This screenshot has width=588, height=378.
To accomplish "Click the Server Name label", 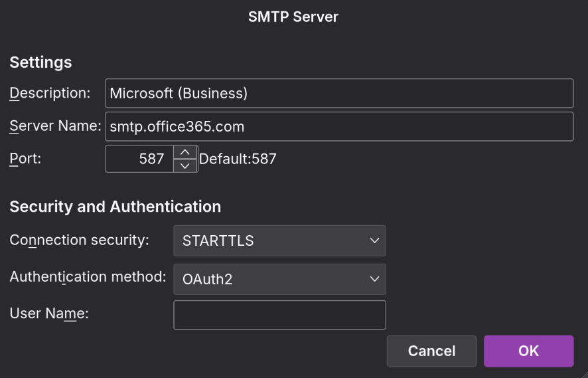I will click(54, 126).
